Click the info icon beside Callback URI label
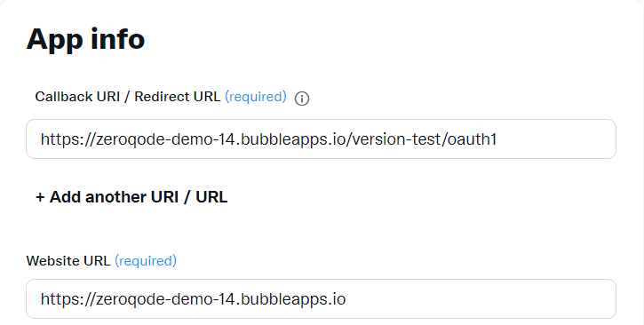The height and width of the screenshot is (325, 644). tap(302, 99)
